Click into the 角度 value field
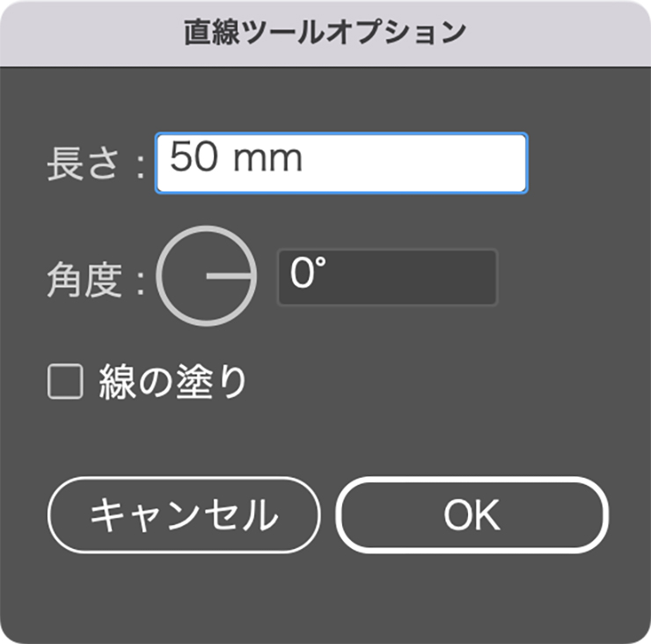 click(387, 277)
